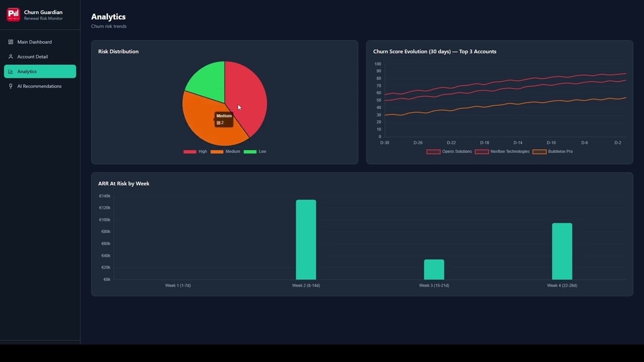Click the "D-18" x-axis label
The image size is (644, 362).
pos(485,143)
